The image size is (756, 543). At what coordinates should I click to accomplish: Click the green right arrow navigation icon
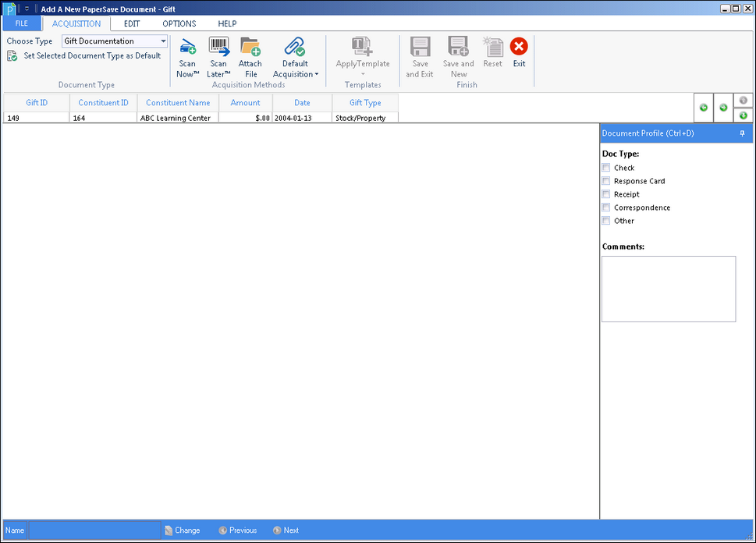click(x=723, y=108)
